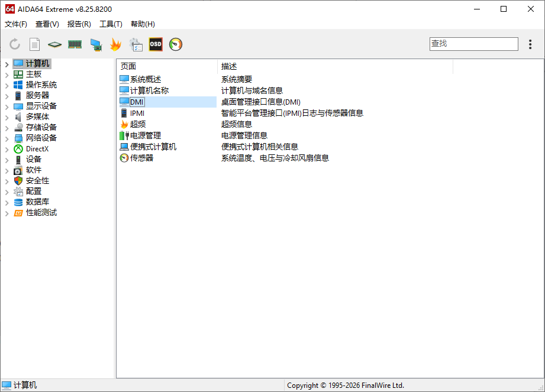
Task: Click inside the 查找 search box
Action: (x=473, y=44)
